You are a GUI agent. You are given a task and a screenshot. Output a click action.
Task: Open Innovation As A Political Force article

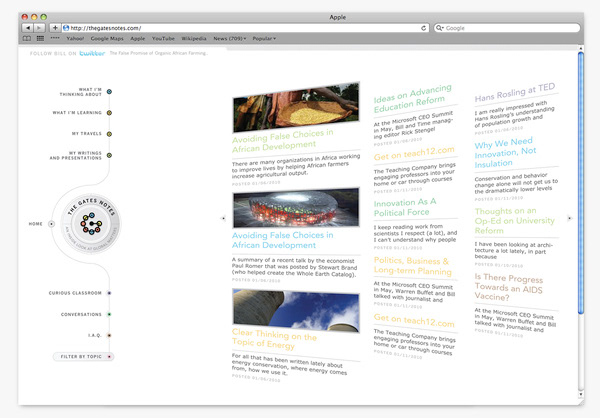pos(405,207)
